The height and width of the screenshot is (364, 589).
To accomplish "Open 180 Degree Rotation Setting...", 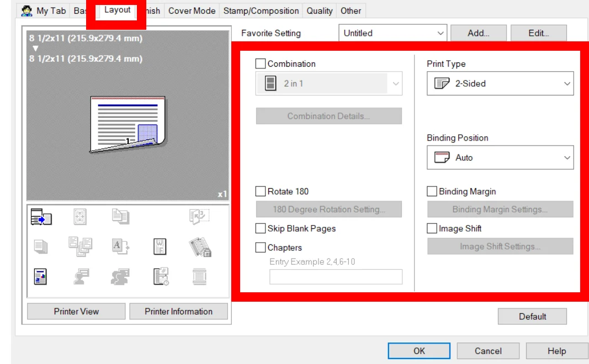I will tap(328, 209).
